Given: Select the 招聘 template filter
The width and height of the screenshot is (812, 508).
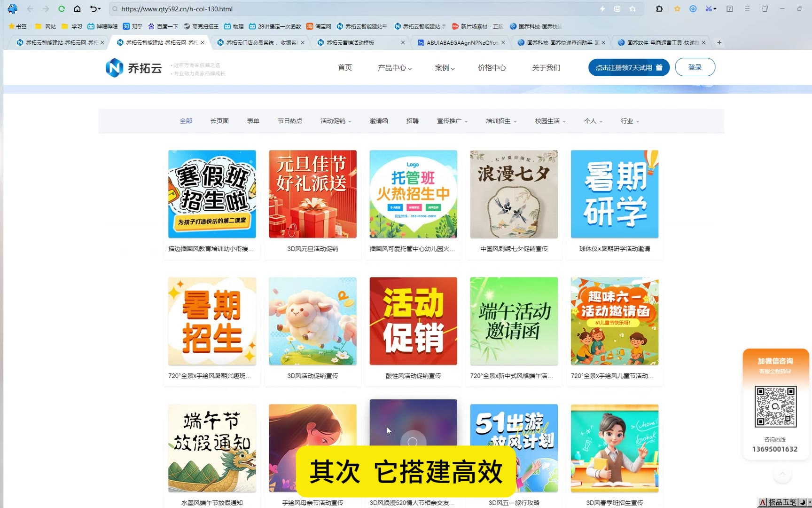Looking at the screenshot, I should [413, 121].
